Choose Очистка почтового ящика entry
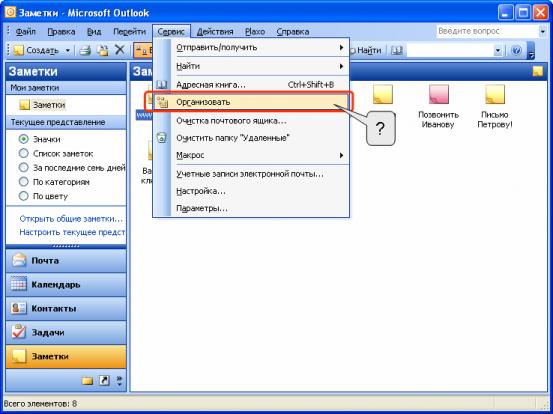Image resolution: width=553 pixels, height=414 pixels. pos(251,121)
